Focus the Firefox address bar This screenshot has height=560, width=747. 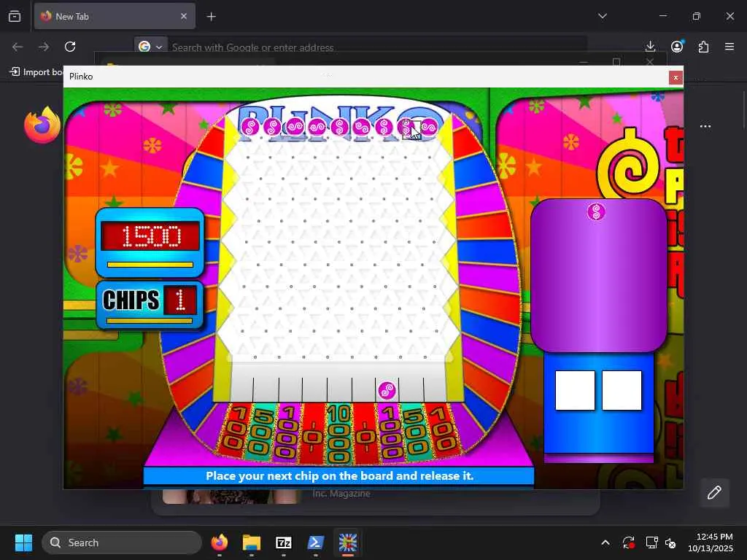tap(376, 47)
